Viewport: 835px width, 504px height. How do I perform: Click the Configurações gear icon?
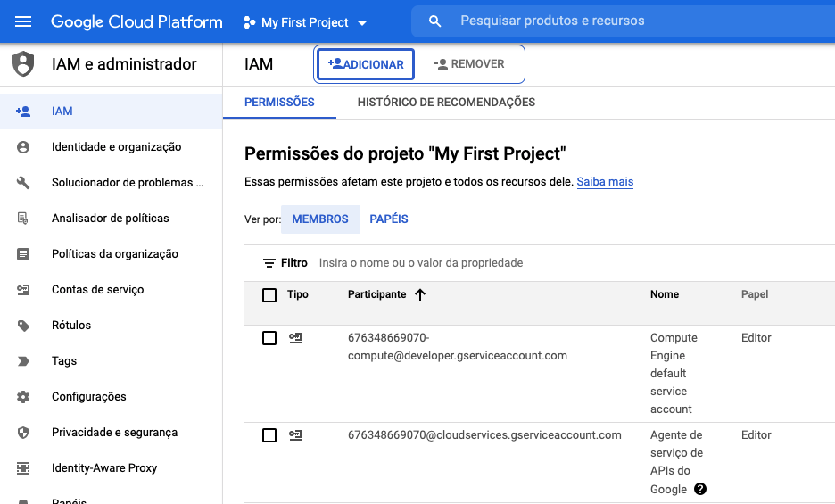(x=23, y=397)
